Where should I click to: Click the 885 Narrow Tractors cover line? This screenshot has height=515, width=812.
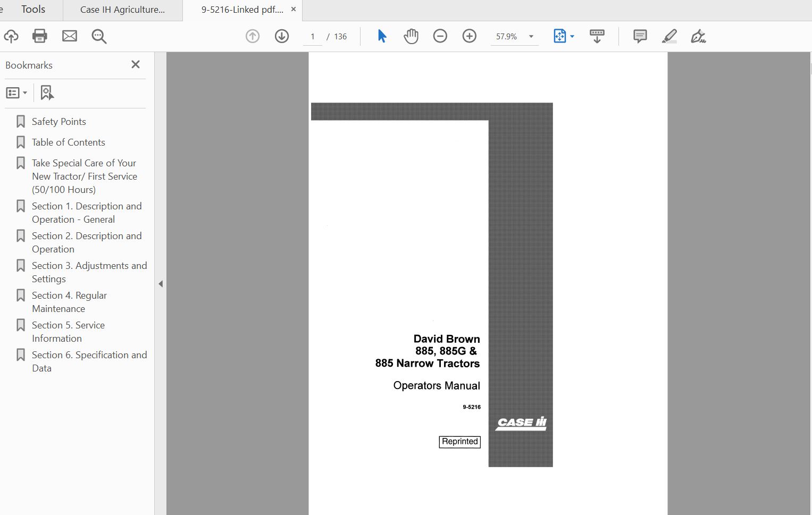pyautogui.click(x=428, y=364)
